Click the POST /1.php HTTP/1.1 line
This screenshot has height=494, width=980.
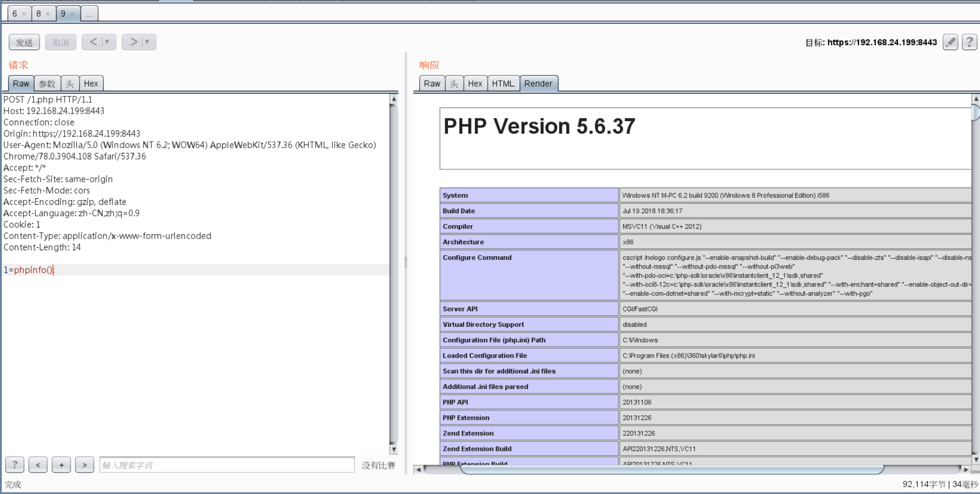48,99
